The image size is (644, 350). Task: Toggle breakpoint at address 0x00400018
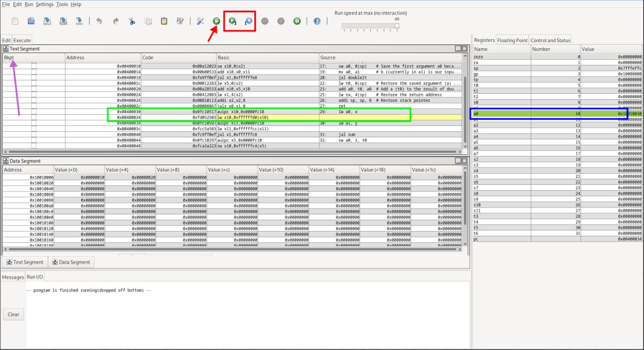pos(34,77)
